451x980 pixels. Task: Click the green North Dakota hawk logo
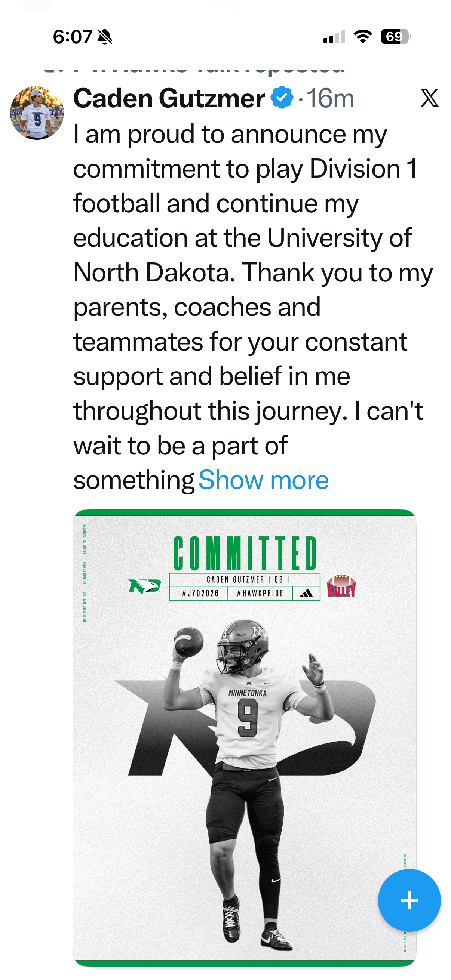(144, 586)
